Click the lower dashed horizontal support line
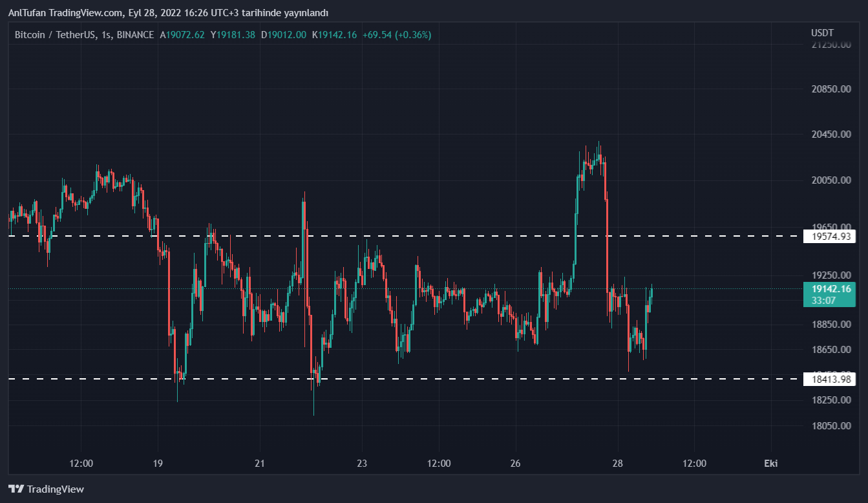868x503 pixels. (452, 378)
